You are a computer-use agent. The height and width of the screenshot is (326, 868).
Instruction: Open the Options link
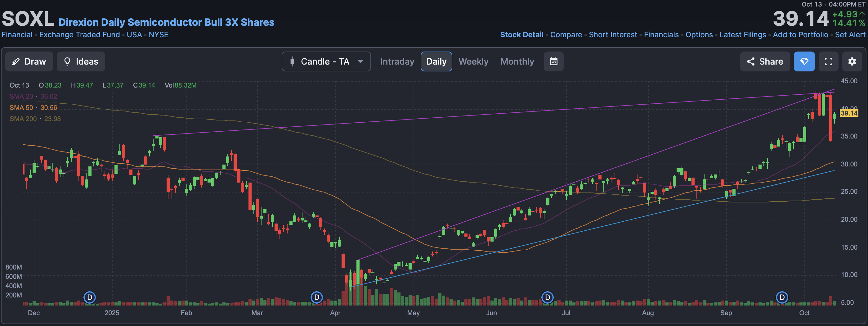[x=699, y=35]
